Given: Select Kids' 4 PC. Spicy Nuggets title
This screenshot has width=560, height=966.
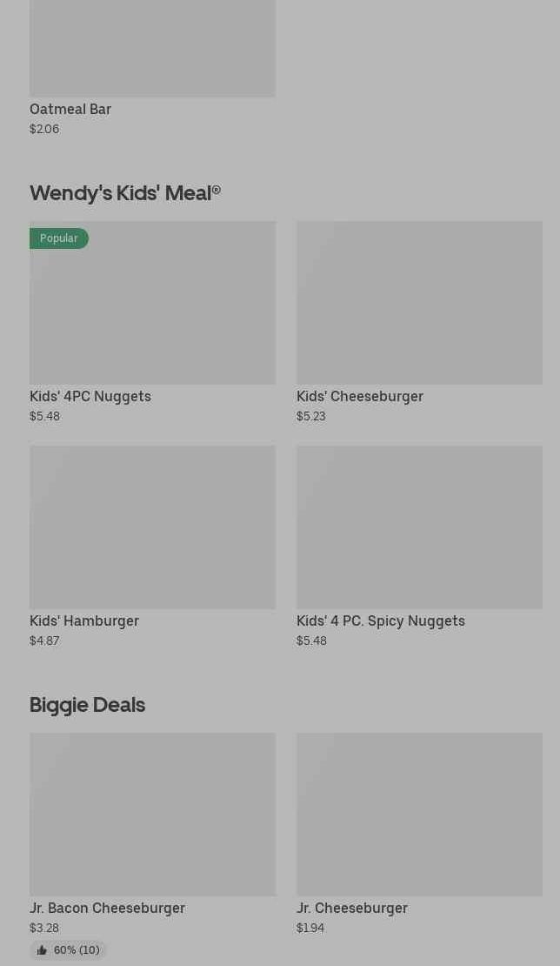Looking at the screenshot, I should click(381, 621).
